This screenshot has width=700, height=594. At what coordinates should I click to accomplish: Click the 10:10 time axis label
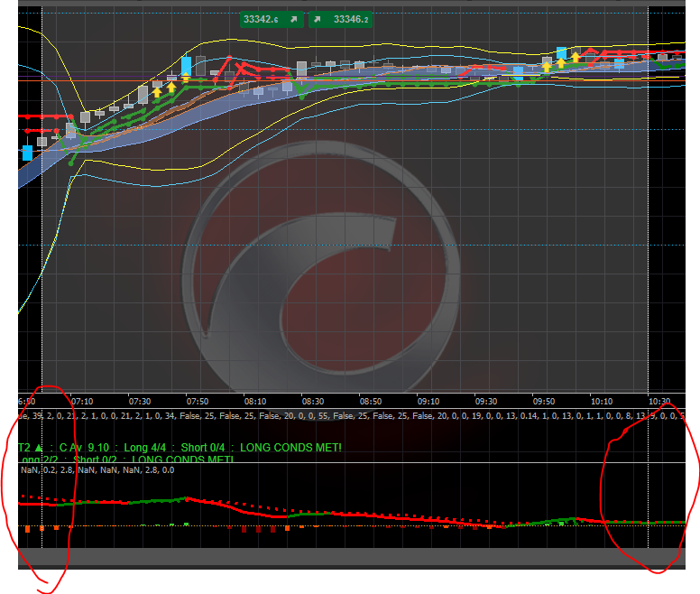tap(602, 402)
